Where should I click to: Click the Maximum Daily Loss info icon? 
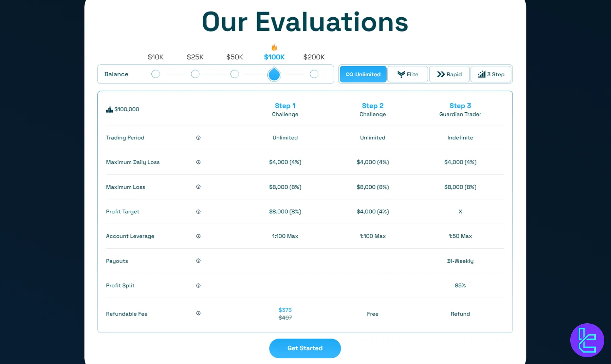coord(198,162)
